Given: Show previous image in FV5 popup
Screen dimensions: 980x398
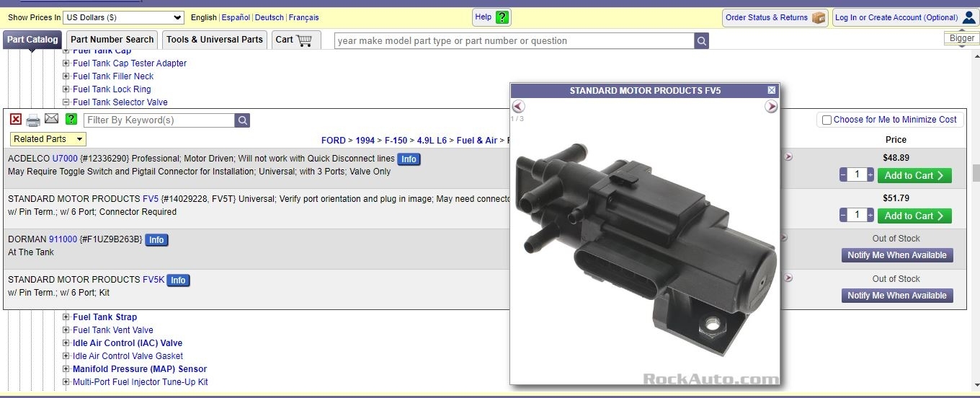Looking at the screenshot, I should 518,107.
